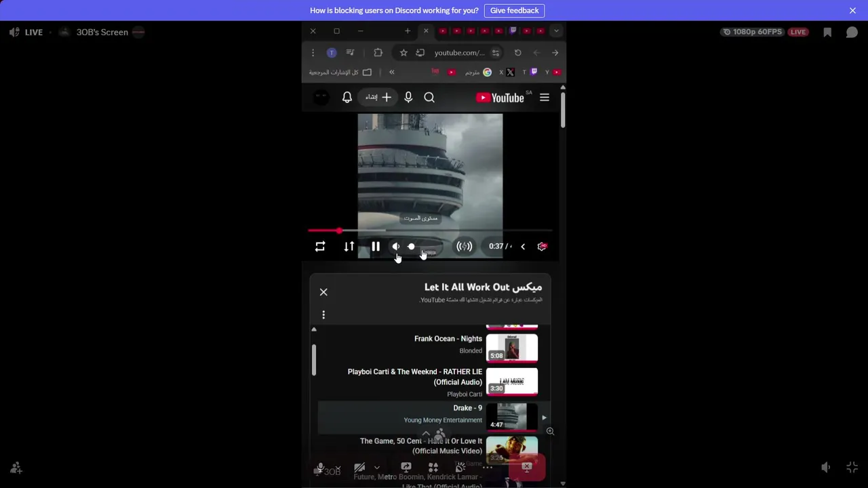This screenshot has width=868, height=488.
Task: Open browser media control playlist icon
Action: (350, 53)
